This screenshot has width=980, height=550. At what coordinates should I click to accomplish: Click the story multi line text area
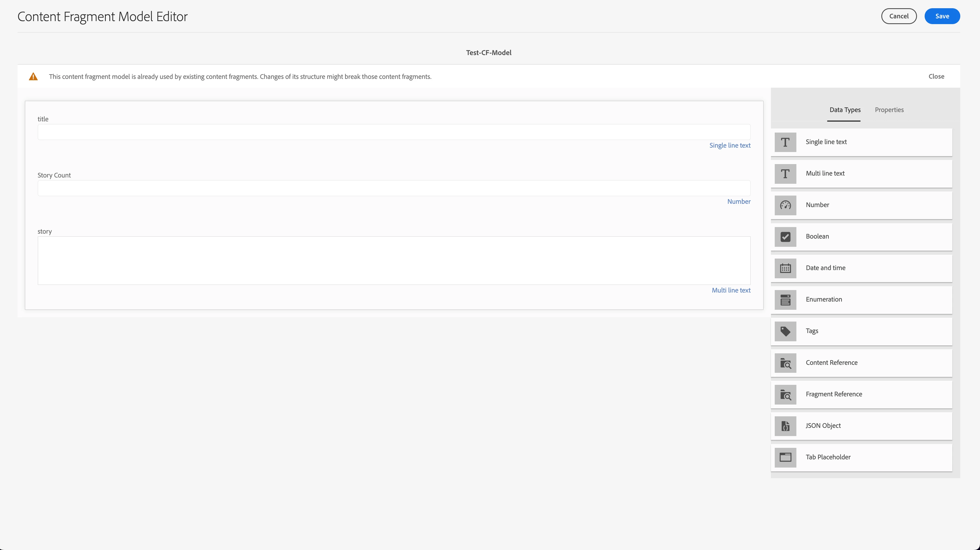coord(394,260)
